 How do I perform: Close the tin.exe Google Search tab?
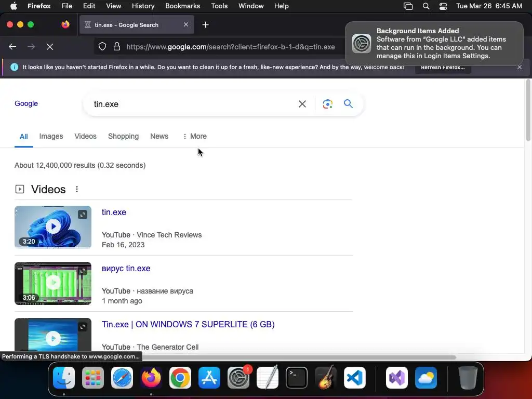[186, 24]
